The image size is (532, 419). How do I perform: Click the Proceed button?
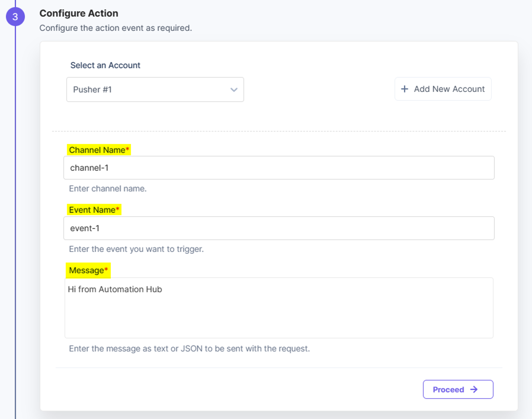pos(458,389)
